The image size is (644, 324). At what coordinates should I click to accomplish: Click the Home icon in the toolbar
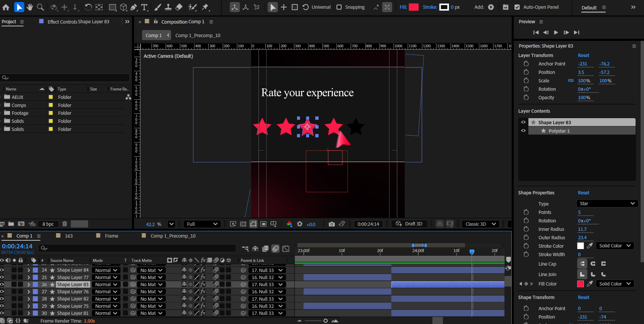(6, 7)
